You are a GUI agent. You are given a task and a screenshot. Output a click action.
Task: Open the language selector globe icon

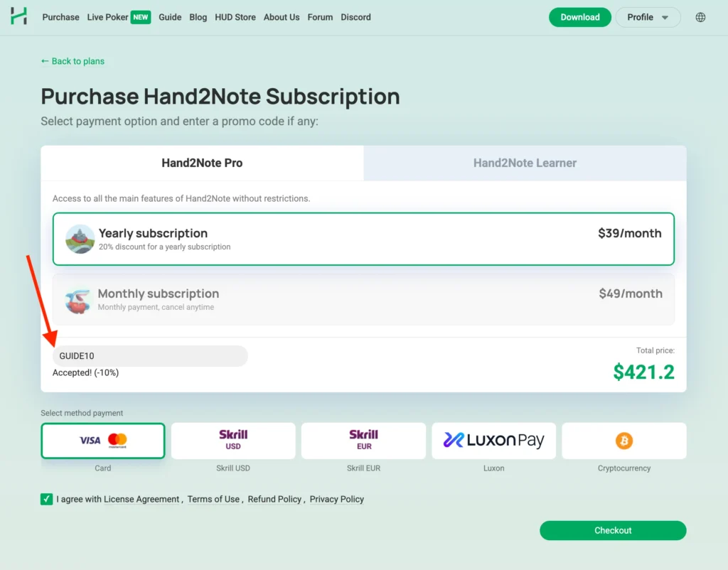point(700,16)
